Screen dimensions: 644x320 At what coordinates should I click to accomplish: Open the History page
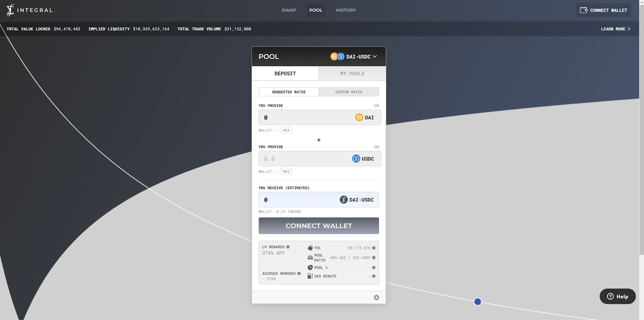coord(346,10)
